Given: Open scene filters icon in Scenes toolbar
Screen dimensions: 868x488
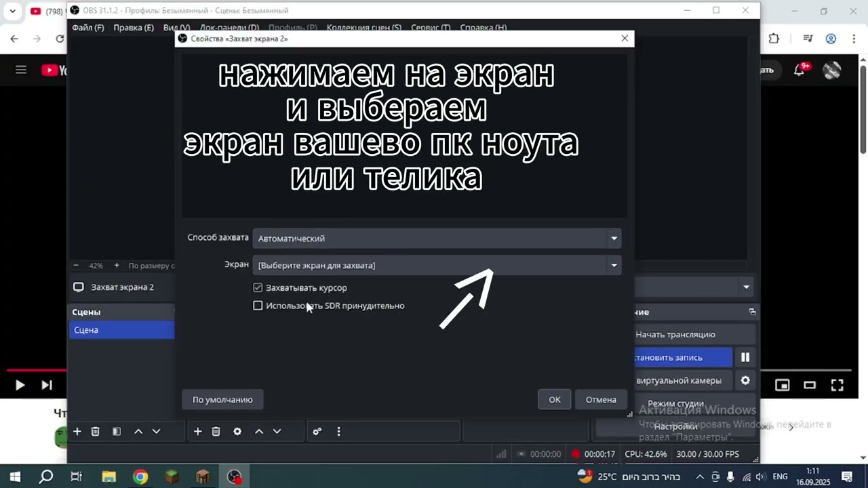Looking at the screenshot, I should pyautogui.click(x=117, y=431).
